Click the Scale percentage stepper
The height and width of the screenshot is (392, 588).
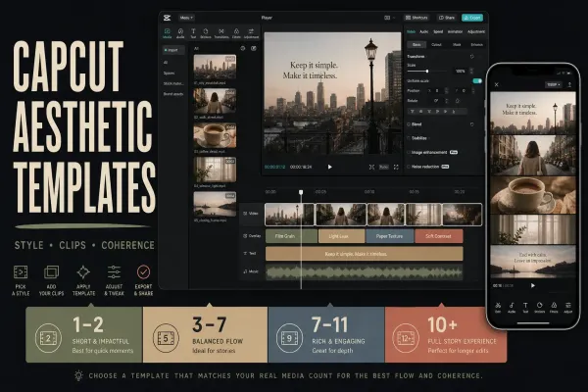point(471,71)
